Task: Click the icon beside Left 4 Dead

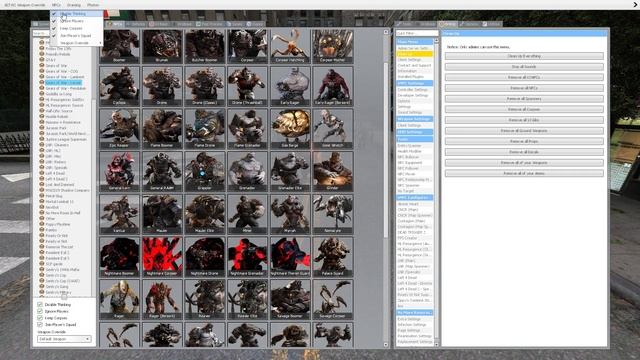Action: [x=42, y=173]
